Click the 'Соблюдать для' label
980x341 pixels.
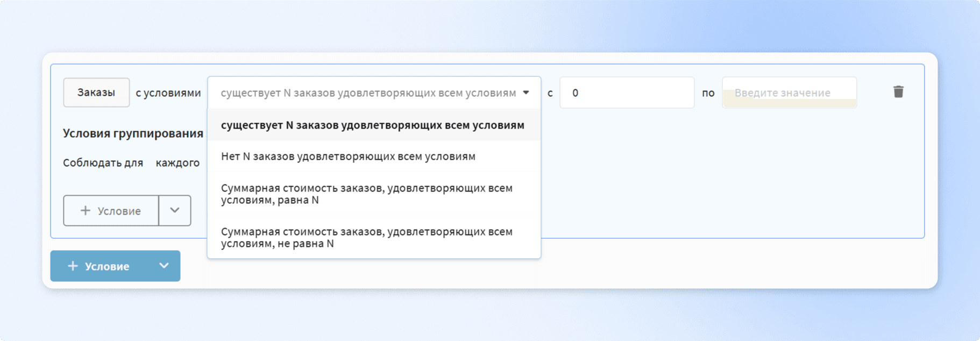(103, 162)
